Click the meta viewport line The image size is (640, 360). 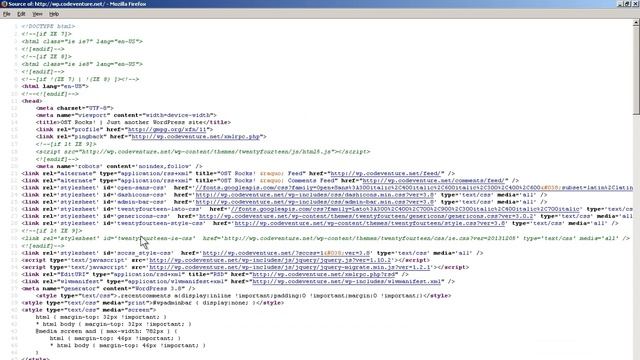pyautogui.click(x=126, y=115)
